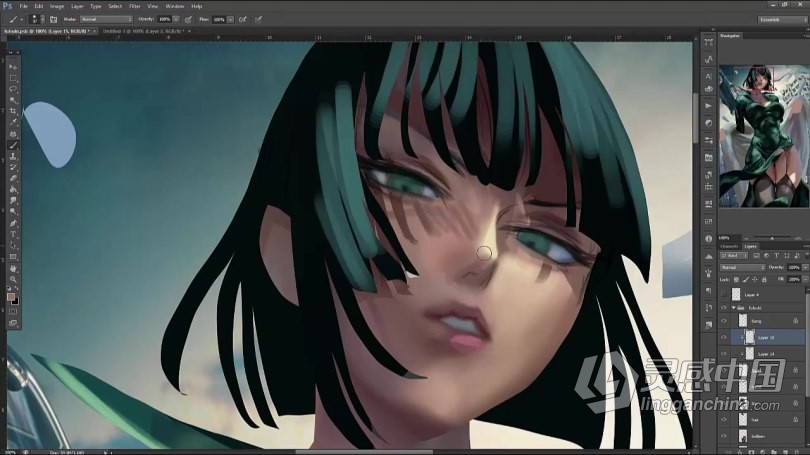Select the Paint Bucket tool
This screenshot has height=455, width=810.
pyautogui.click(x=13, y=190)
